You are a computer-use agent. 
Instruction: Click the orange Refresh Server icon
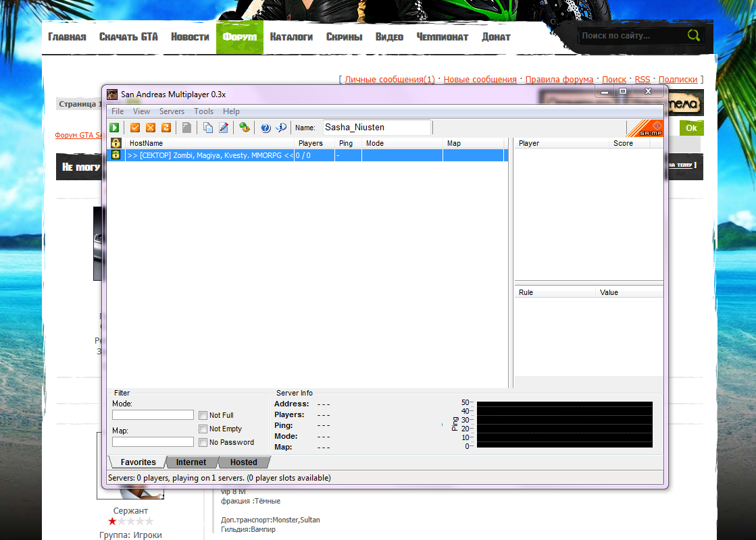(x=166, y=128)
